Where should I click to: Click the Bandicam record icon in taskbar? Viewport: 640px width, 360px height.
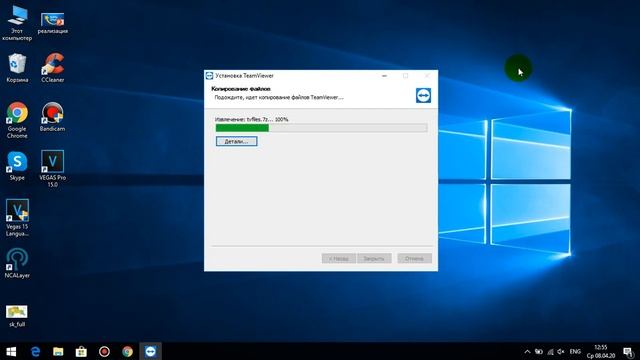pos(104,351)
